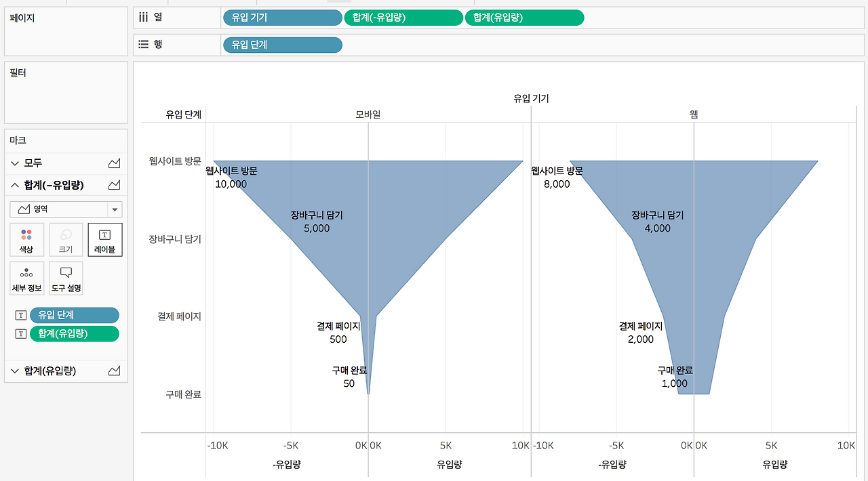
Task: Click the 모바일 유입량 axis title
Action: [x=449, y=464]
